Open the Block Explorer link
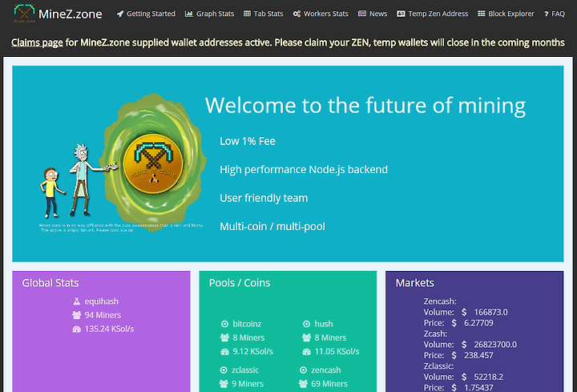This screenshot has height=392, width=577. pos(511,14)
